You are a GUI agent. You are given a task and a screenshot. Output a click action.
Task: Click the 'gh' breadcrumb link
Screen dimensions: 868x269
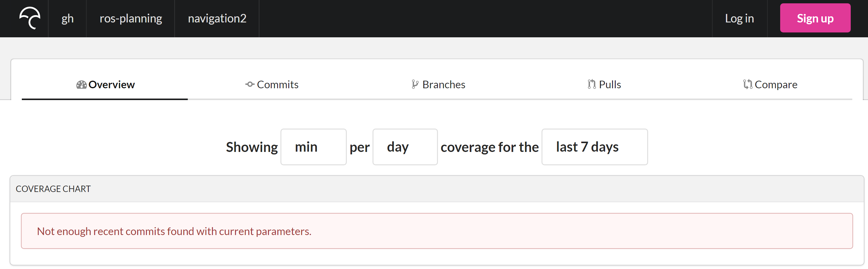point(68,18)
